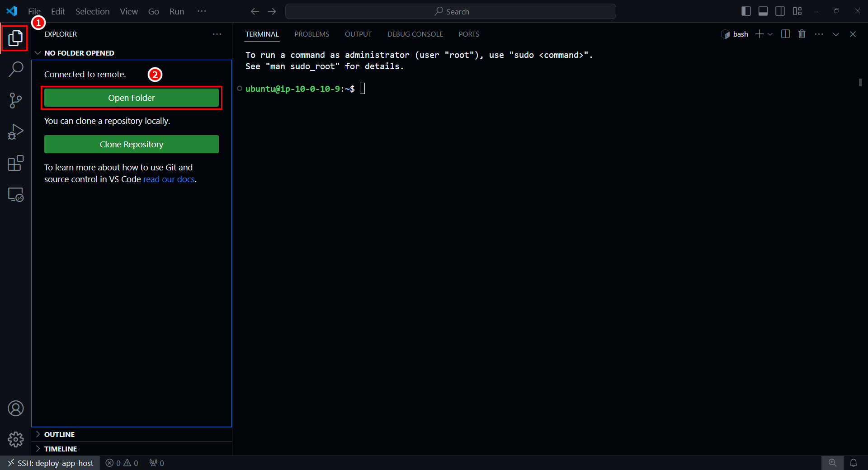This screenshot has width=868, height=470.
Task: Close the terminal panel
Action: tap(853, 34)
